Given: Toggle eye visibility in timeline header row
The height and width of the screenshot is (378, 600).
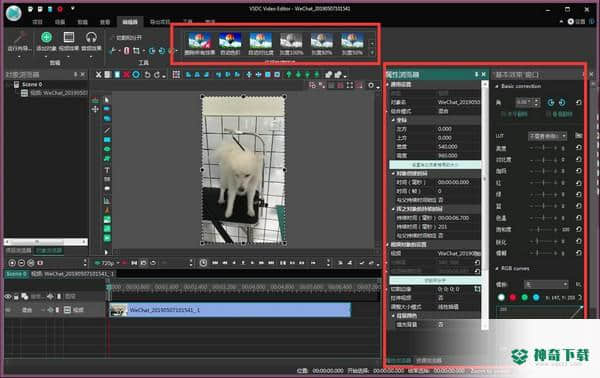Looking at the screenshot, I should pyautogui.click(x=8, y=297).
